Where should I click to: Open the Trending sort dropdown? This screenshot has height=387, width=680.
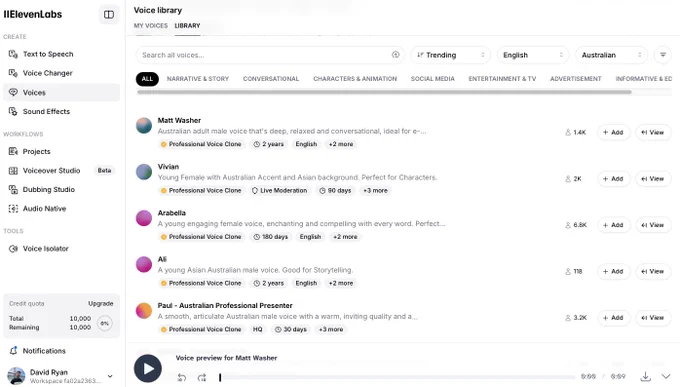(x=451, y=55)
